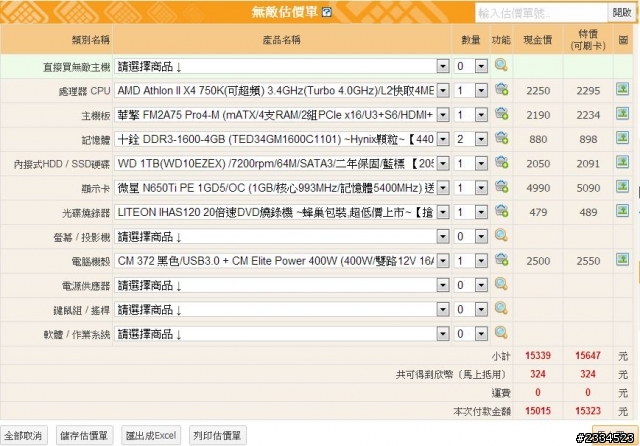640x446 pixels.
Task: Click the card subtotal value 15647
Action: point(588,355)
